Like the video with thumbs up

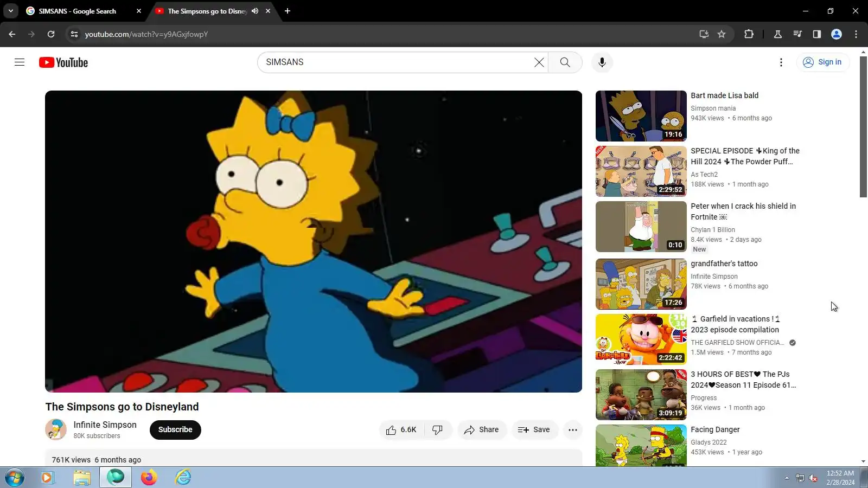(401, 430)
